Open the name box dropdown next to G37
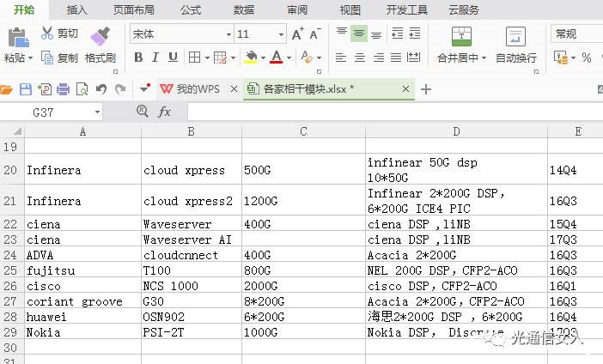This screenshot has width=603, height=364. pos(97,112)
